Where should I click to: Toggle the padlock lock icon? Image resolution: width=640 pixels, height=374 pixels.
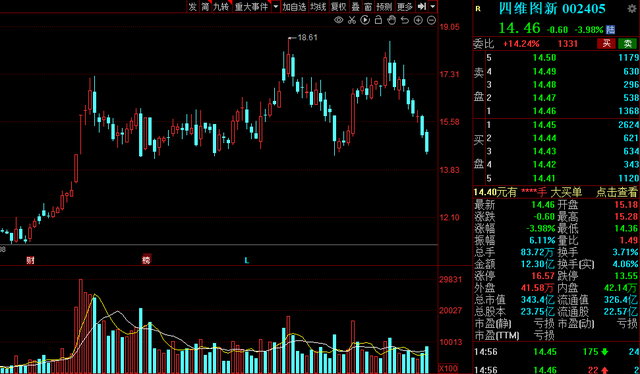click(x=378, y=20)
